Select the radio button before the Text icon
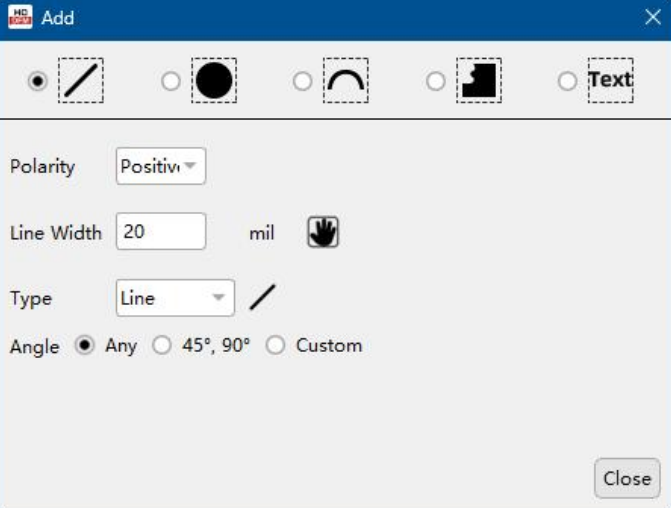This screenshot has height=508, width=671. [567, 81]
